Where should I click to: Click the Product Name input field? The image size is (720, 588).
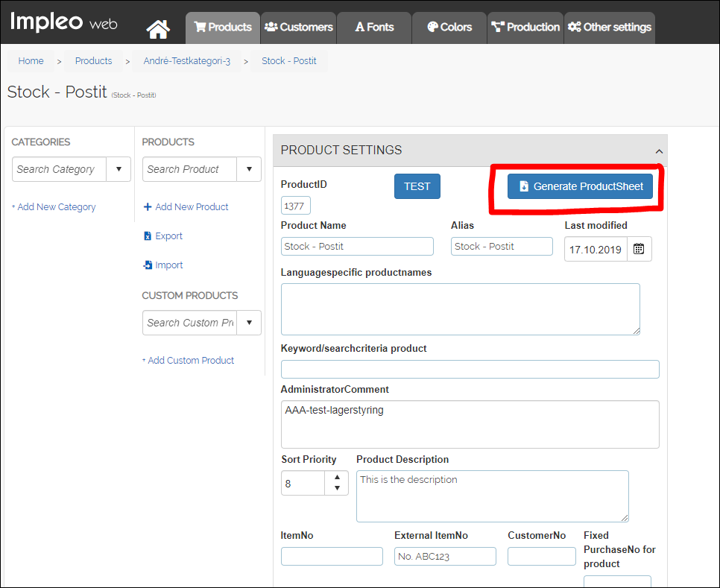click(357, 247)
